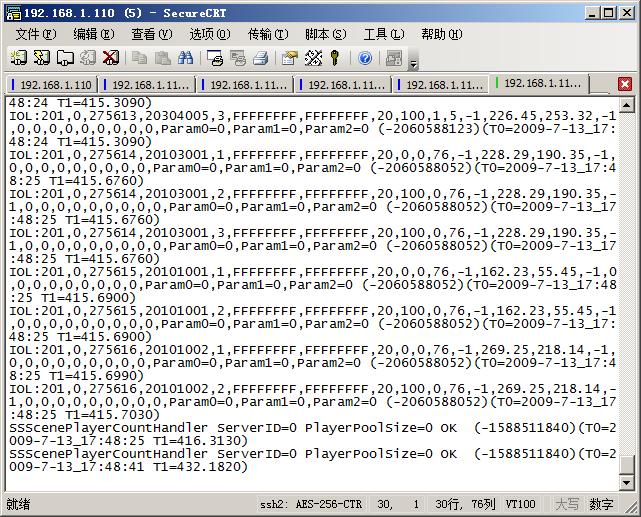Screen dimensions: 641x517
Task: Expand the toolbar overflow arrow
Action: [414, 64]
